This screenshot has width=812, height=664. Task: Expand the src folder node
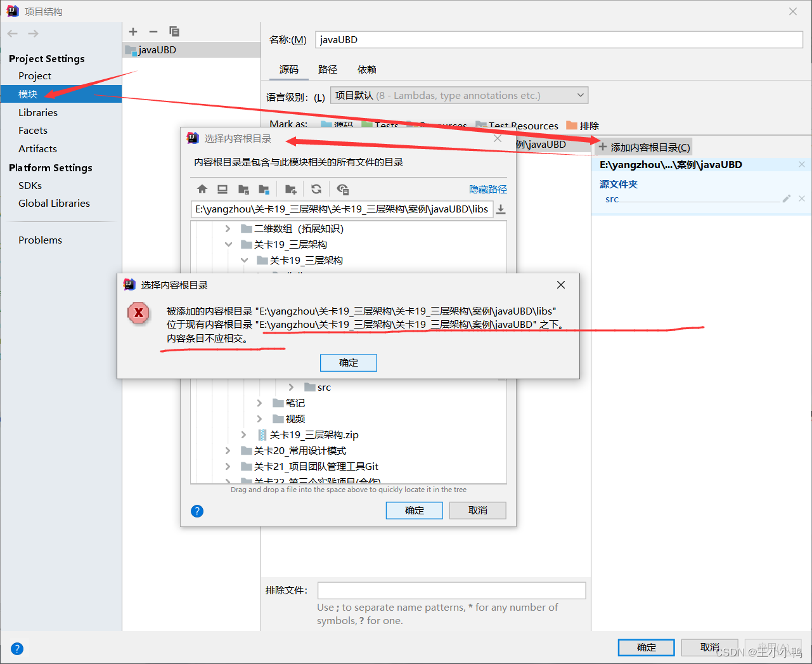tap(291, 387)
